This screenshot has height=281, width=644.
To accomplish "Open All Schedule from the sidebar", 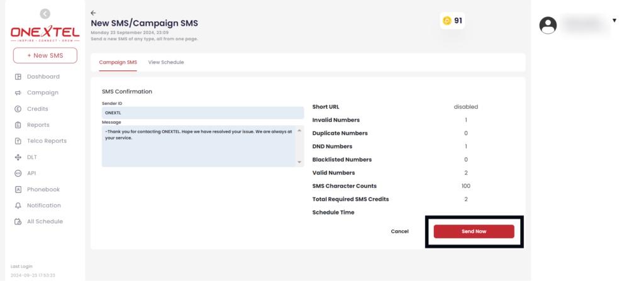I will (45, 221).
